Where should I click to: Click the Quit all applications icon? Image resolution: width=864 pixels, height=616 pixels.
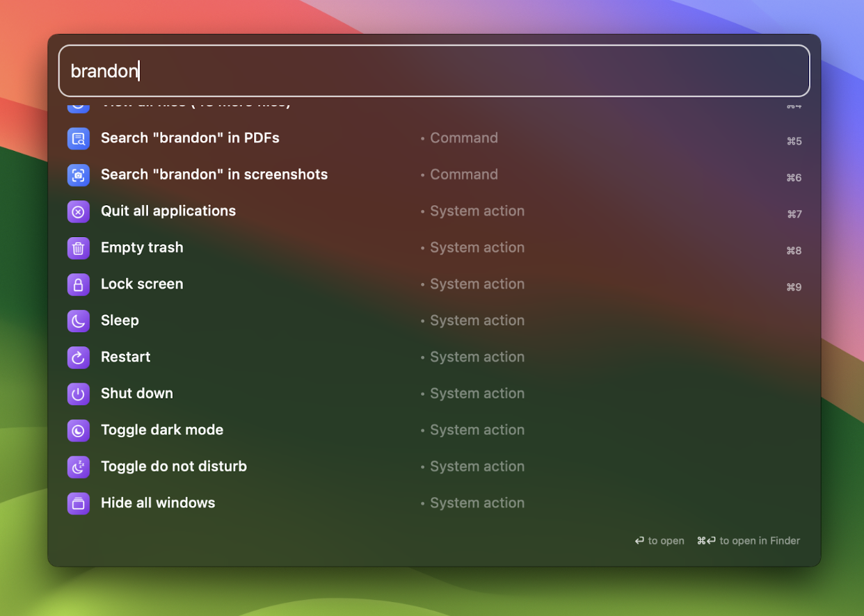(79, 211)
